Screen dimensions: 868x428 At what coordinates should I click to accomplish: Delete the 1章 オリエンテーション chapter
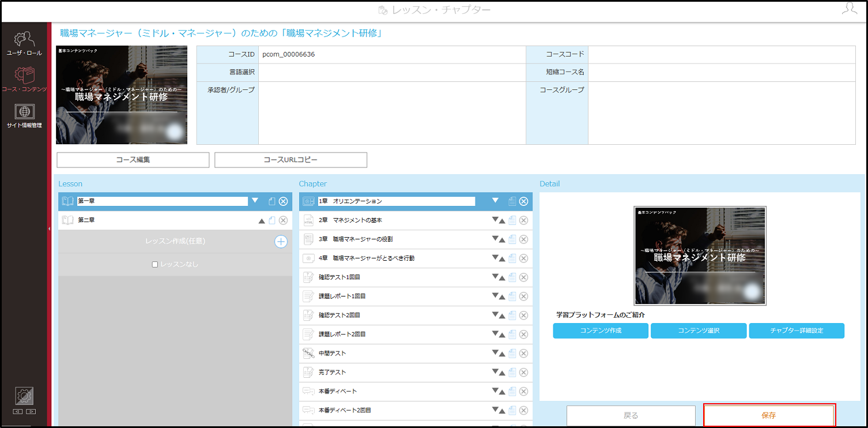click(x=523, y=201)
